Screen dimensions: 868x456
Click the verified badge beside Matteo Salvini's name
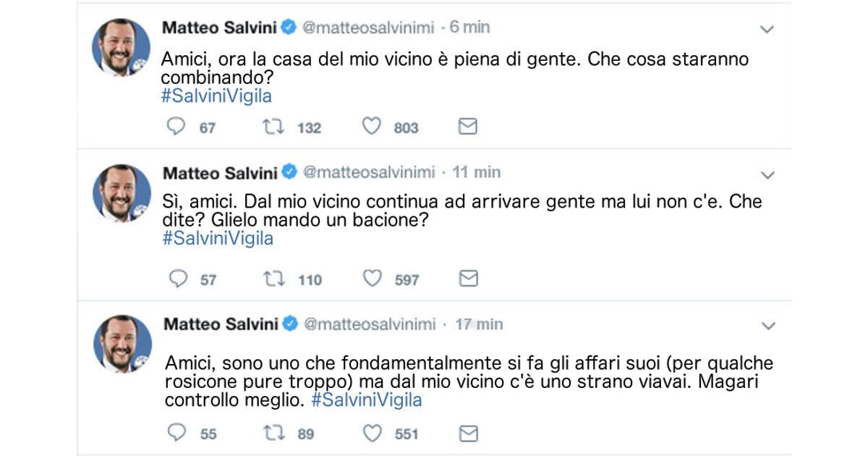coord(289,27)
